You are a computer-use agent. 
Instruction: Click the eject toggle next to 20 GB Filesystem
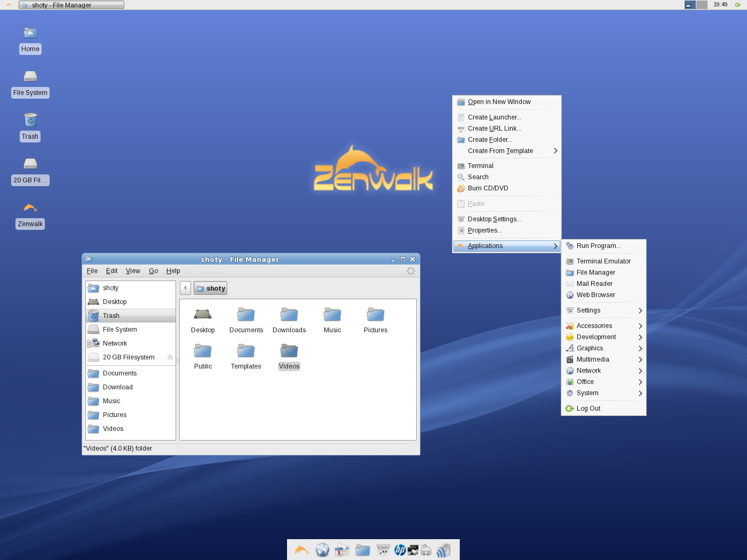point(170,357)
